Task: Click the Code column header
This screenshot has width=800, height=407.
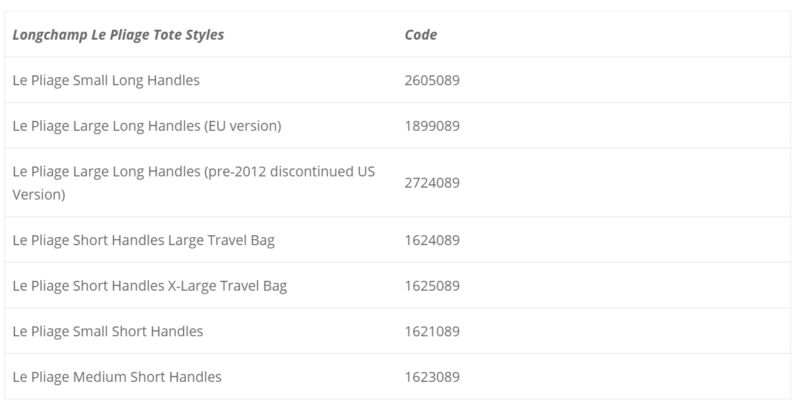Action: (x=421, y=35)
